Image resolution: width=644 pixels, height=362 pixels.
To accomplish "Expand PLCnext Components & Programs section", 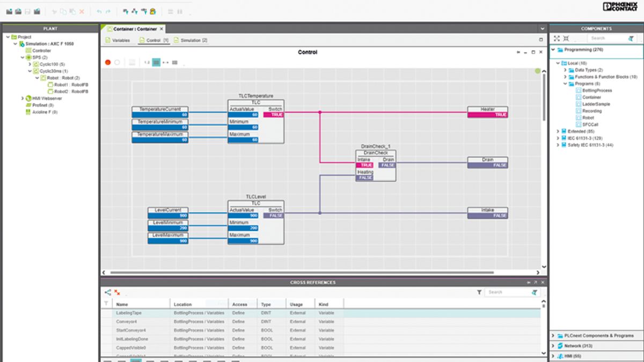I will click(553, 336).
